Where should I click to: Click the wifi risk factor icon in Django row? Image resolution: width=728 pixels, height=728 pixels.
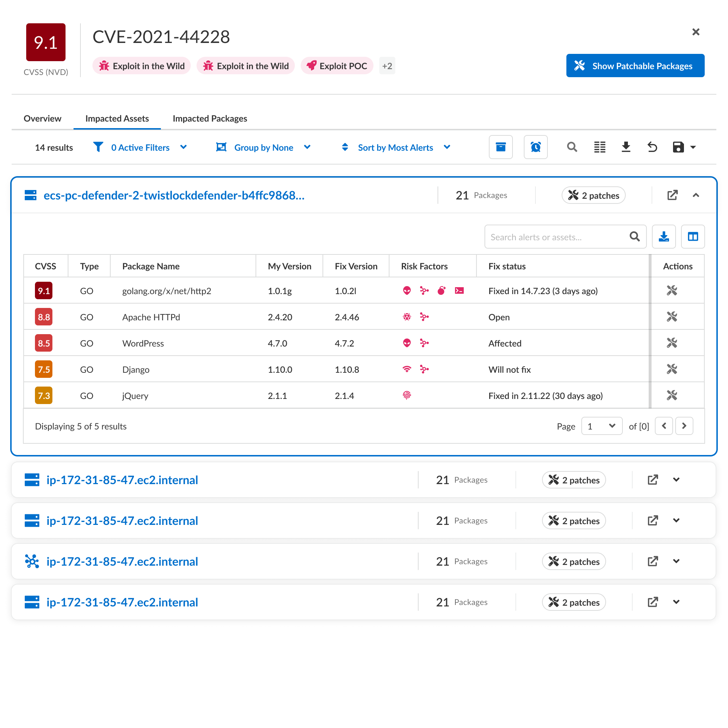point(407,369)
